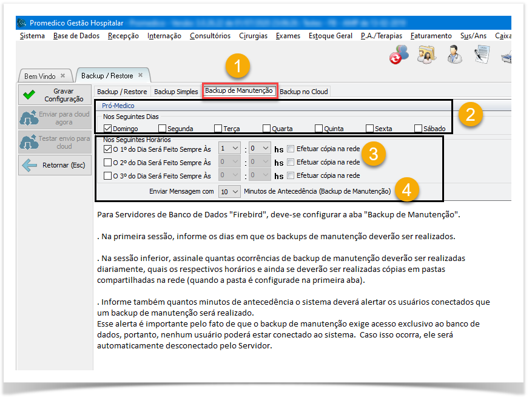Select the Backup Simples tab
This screenshot has height=400, width=532.
pyautogui.click(x=176, y=92)
